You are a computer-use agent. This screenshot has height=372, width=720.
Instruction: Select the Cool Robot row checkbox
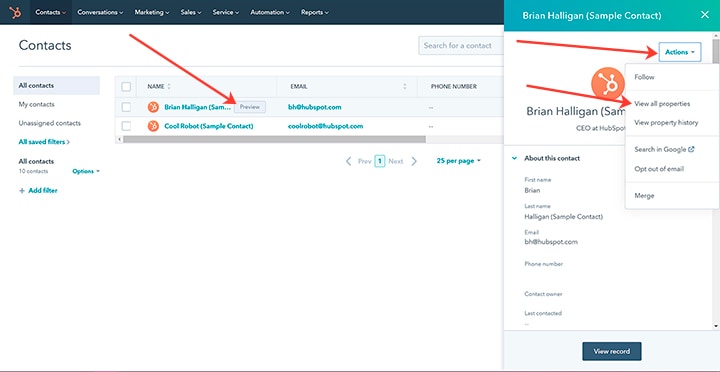click(126, 126)
